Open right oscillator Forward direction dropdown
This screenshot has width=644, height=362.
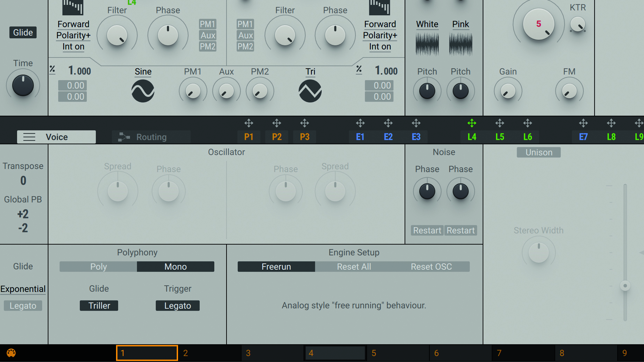coord(380,24)
